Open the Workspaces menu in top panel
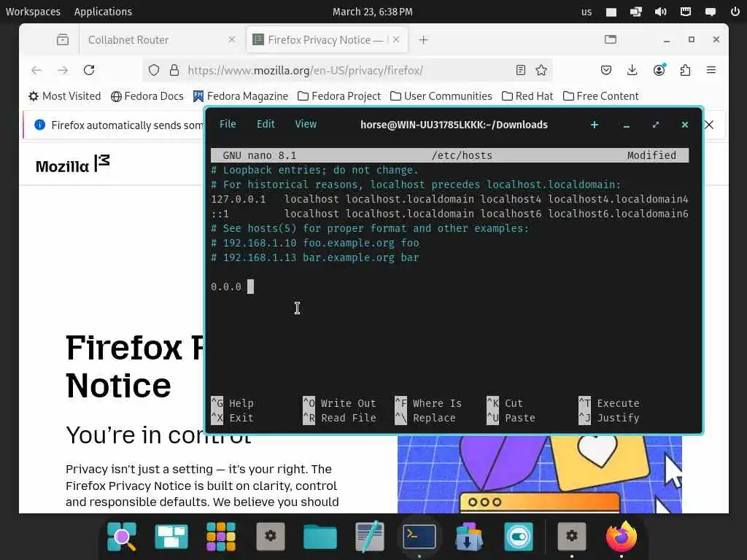The image size is (747, 560). [33, 12]
